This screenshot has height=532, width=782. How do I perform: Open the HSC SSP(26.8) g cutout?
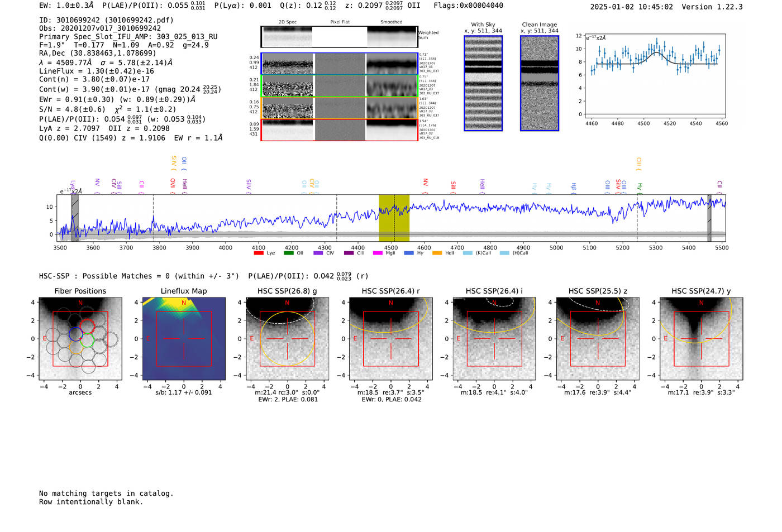pyautogui.click(x=287, y=338)
